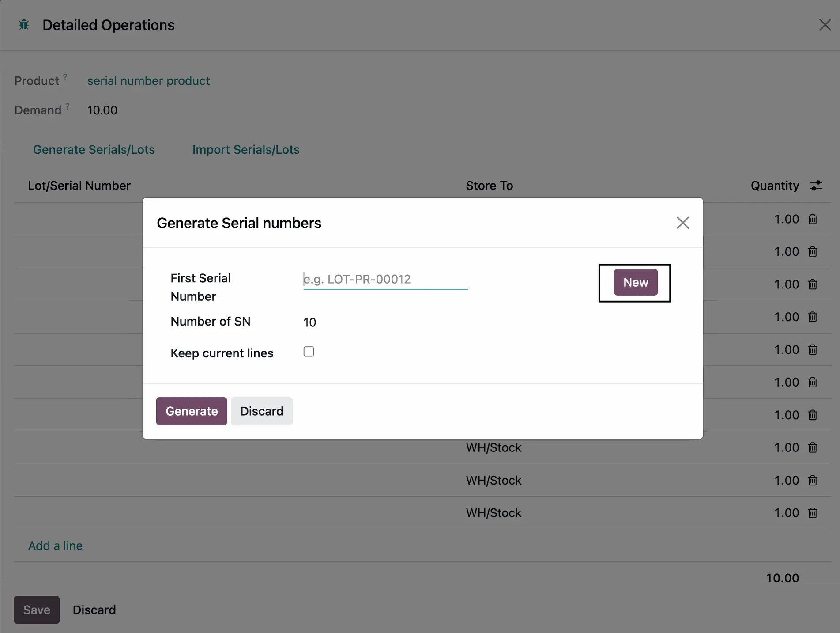Screen dimensions: 840x633
Task: Close the Detailed Operations window
Action: coord(825,25)
